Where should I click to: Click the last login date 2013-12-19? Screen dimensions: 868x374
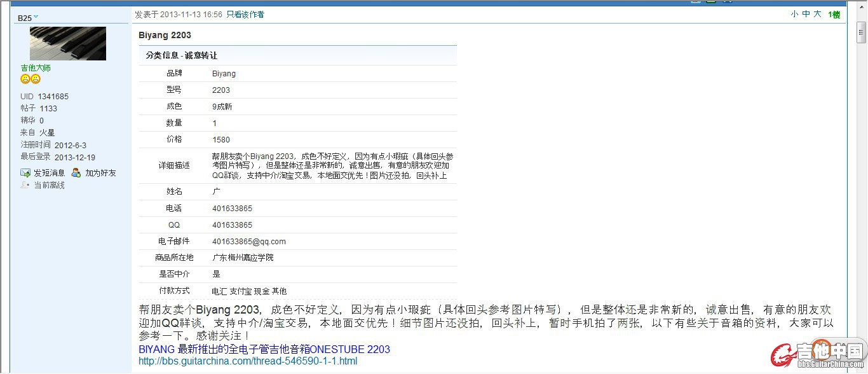[75, 158]
